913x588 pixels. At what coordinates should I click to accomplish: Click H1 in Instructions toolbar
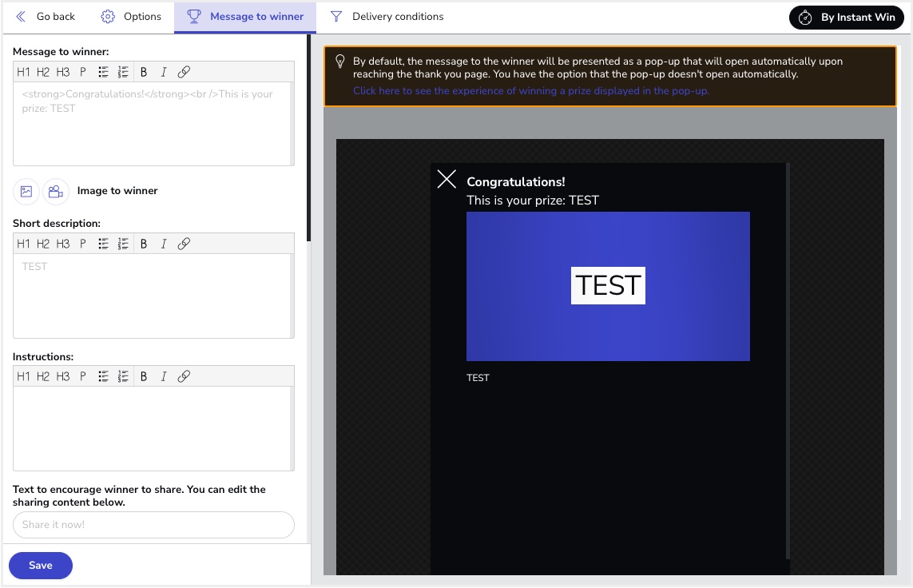[23, 376]
